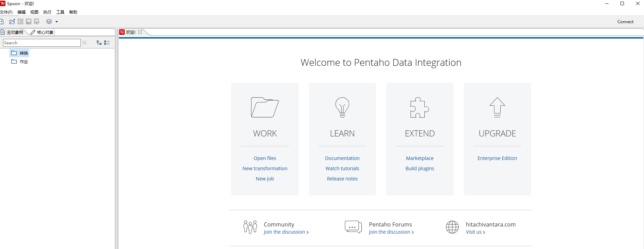Screen dimensions: 644x249
Task: Click the Open file toolbar icon
Action: (12, 21)
